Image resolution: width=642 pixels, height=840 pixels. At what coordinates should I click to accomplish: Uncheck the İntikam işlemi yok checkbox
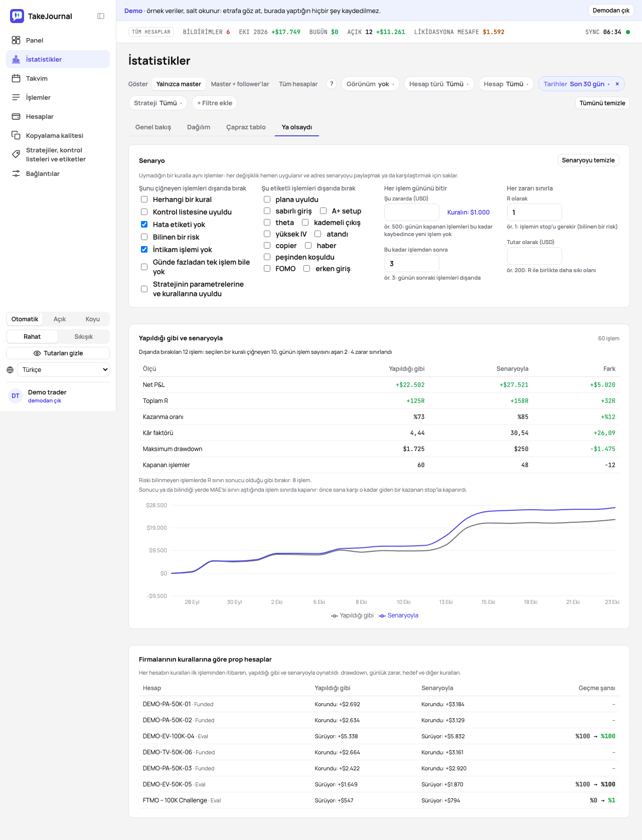[x=144, y=250]
